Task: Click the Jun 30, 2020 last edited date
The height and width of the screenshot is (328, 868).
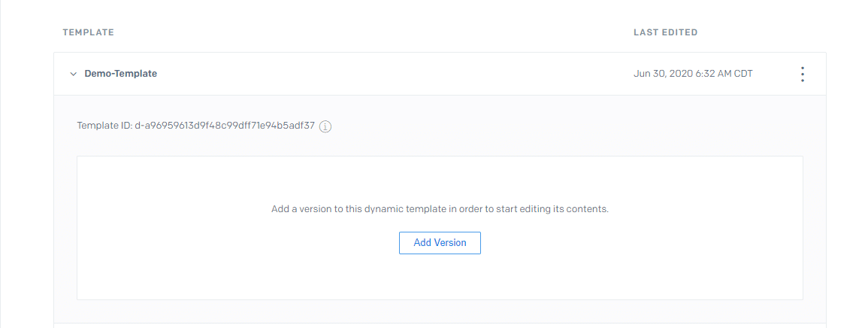Action: pos(660,74)
